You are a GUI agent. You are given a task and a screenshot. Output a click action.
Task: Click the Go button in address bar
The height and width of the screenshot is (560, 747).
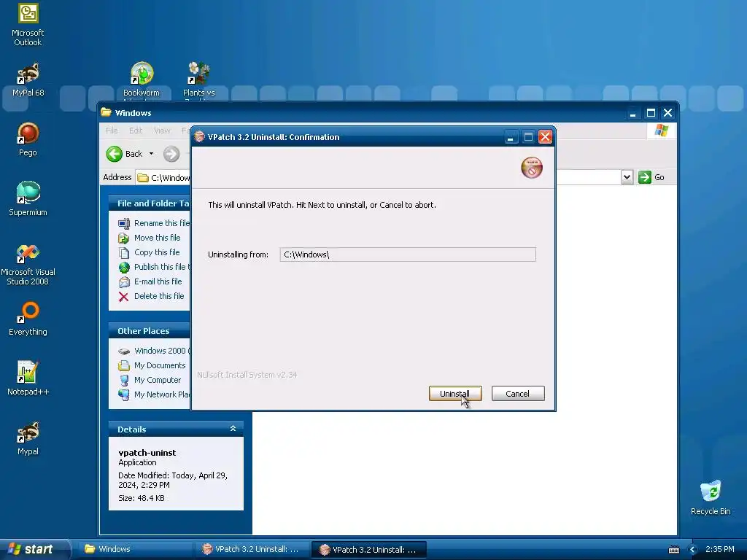click(x=651, y=177)
